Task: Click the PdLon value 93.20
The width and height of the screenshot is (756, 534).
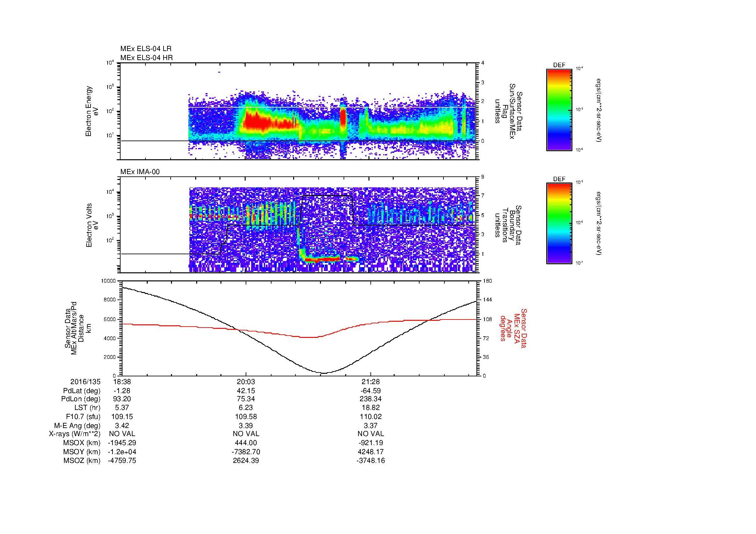Action: click(122, 399)
